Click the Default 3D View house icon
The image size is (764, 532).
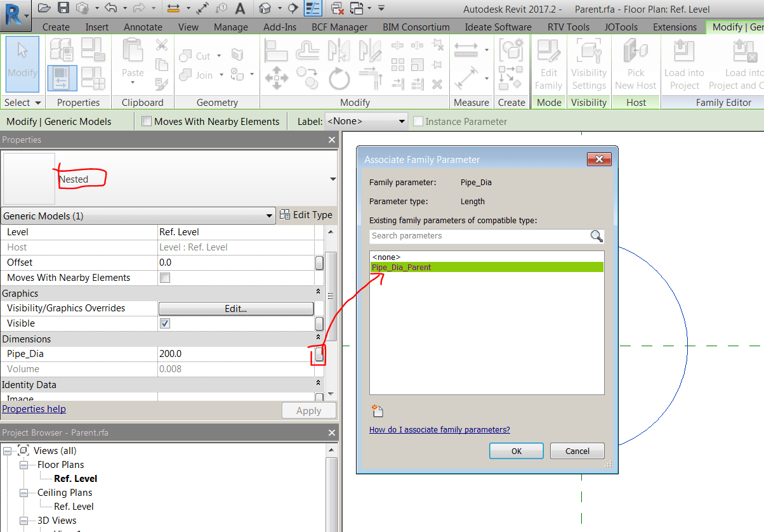pos(265,8)
